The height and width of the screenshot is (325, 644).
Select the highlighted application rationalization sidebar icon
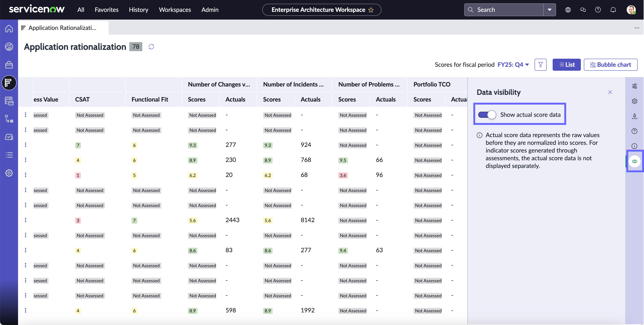pyautogui.click(x=9, y=83)
